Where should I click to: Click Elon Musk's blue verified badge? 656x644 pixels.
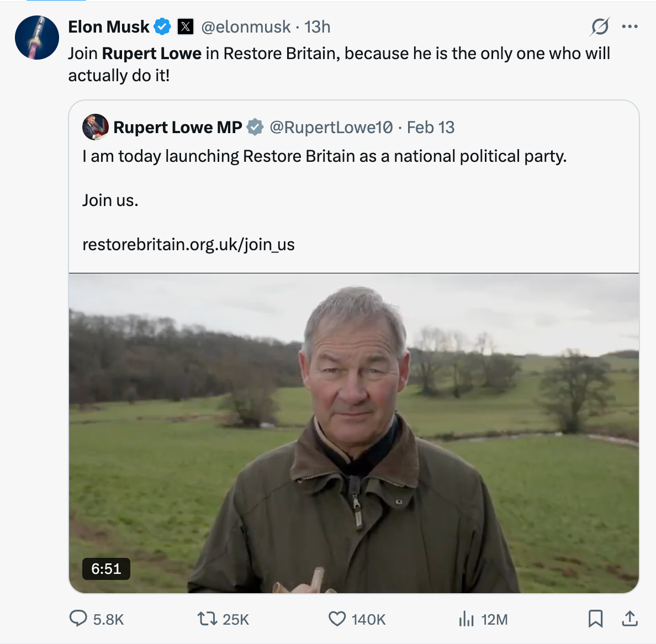[x=162, y=27]
